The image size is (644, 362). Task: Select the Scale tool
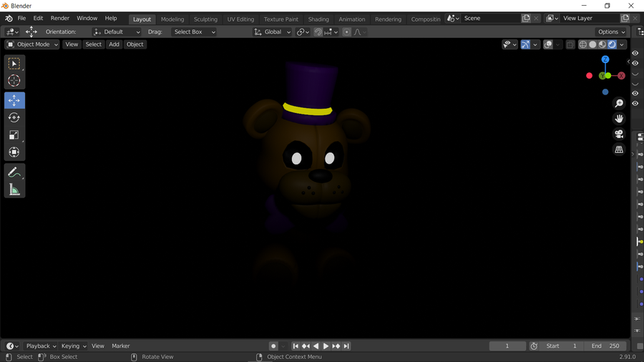pyautogui.click(x=14, y=135)
